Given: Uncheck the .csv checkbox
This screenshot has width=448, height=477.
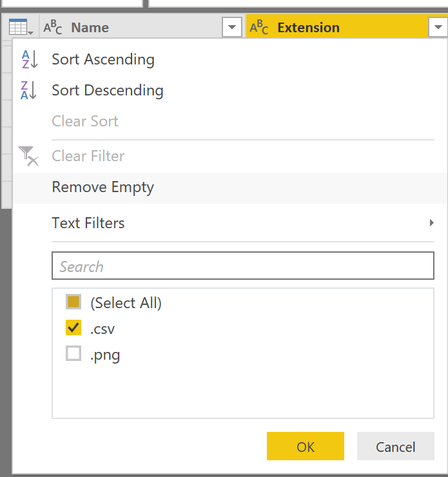Looking at the screenshot, I should 73,328.
